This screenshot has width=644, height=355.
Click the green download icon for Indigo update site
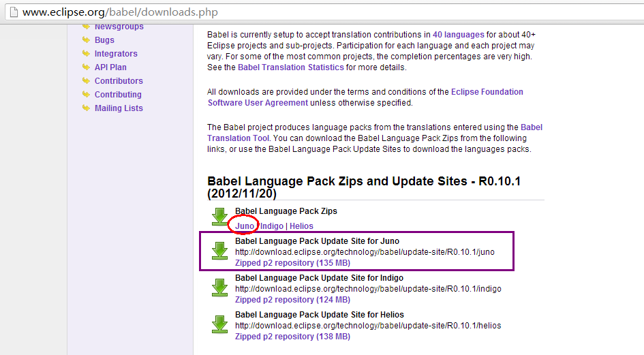pyautogui.click(x=219, y=288)
